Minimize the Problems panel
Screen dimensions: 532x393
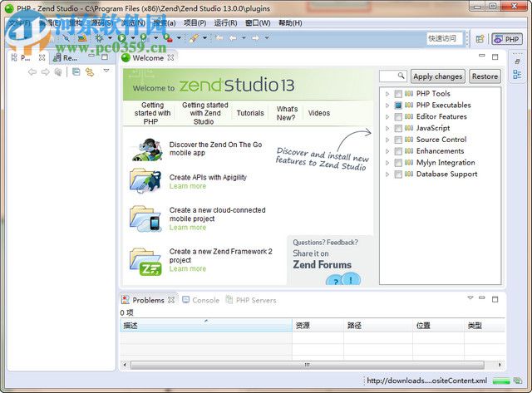(482, 297)
